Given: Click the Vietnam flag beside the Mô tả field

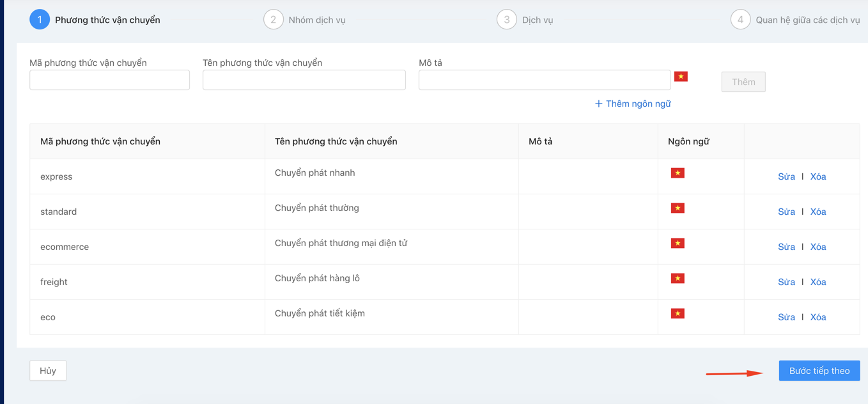Looking at the screenshot, I should pyautogui.click(x=681, y=77).
